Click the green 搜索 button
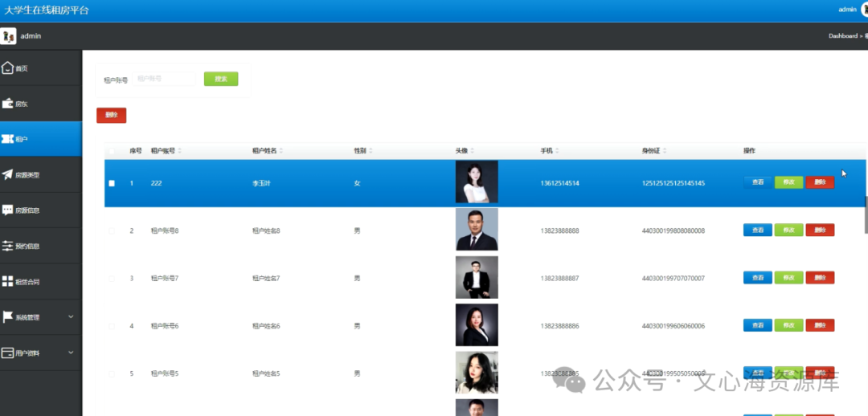 [221, 79]
